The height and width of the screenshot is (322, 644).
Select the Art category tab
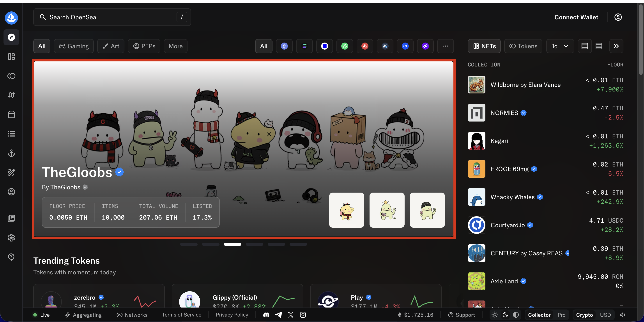pos(111,46)
